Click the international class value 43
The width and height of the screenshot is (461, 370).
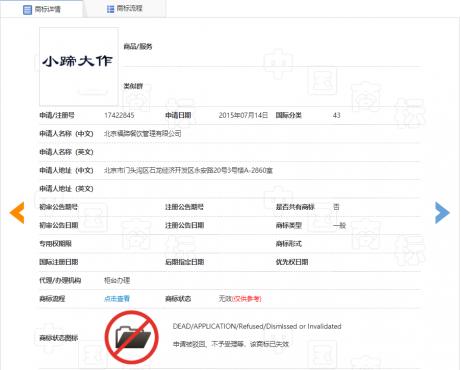(x=336, y=115)
